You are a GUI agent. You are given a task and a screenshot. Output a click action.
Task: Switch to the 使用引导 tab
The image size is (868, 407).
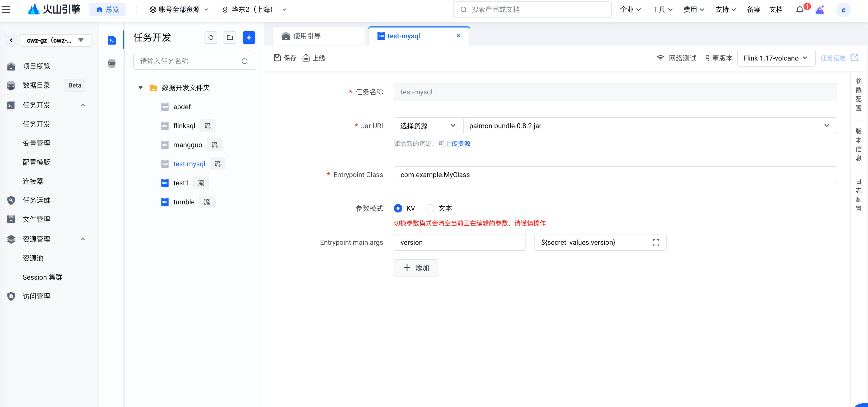coord(307,36)
